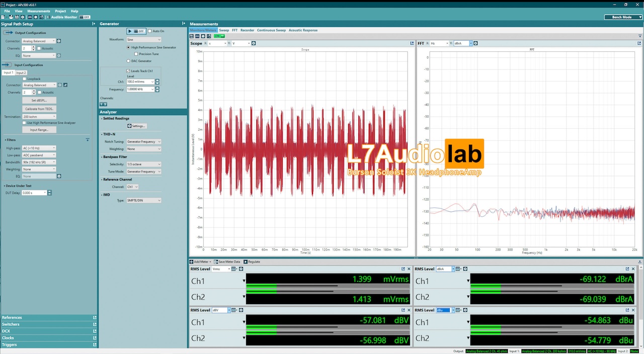This screenshot has height=354, width=644.
Task: Pop out the Scope graph window
Action: (412, 43)
